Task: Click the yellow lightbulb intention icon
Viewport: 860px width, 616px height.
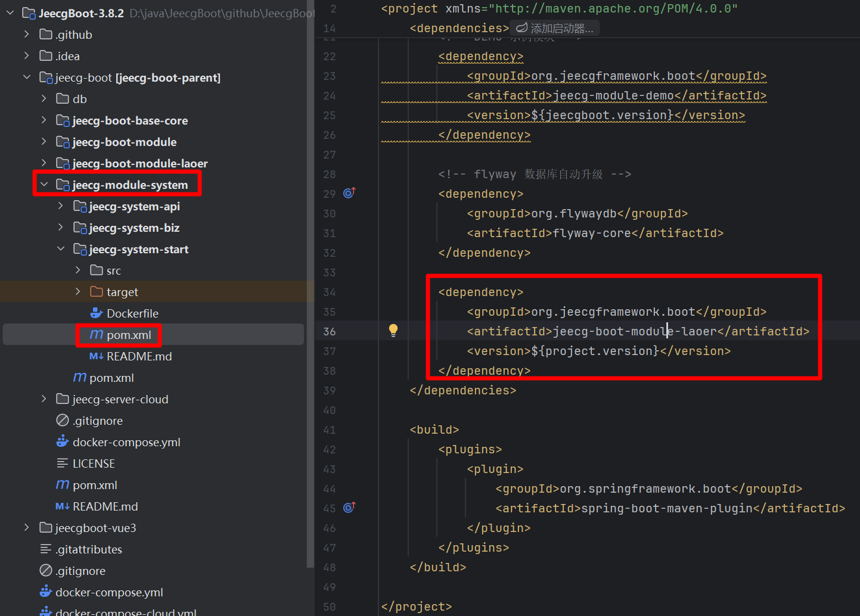Action: 393,331
